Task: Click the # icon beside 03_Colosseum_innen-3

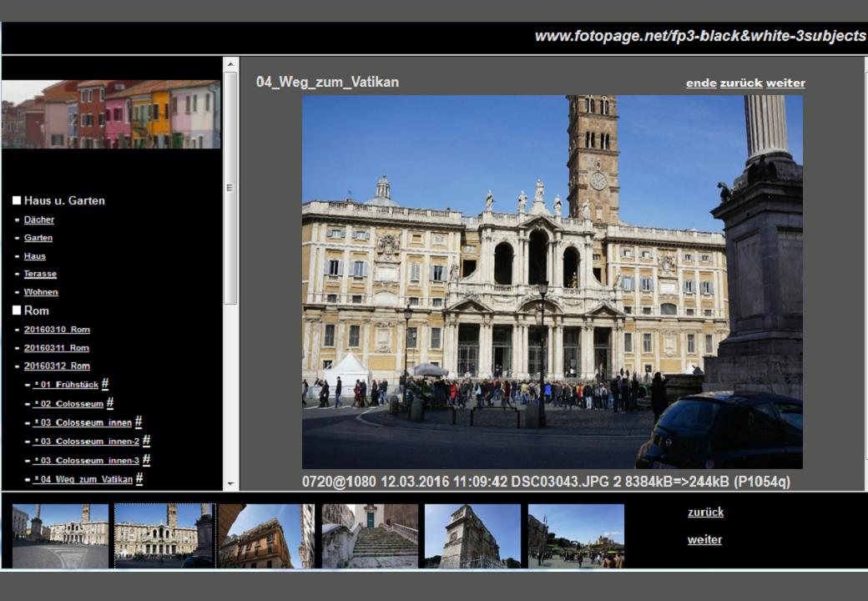Action: click(x=146, y=459)
